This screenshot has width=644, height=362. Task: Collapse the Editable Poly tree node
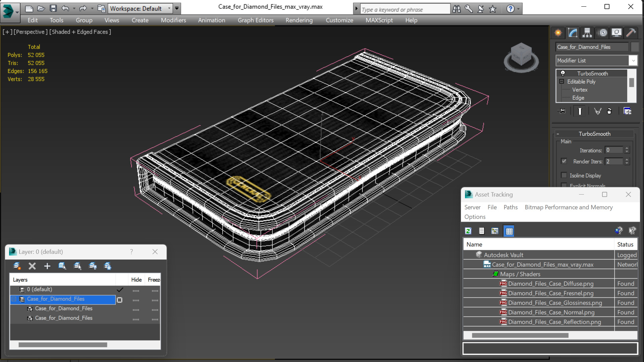562,81
